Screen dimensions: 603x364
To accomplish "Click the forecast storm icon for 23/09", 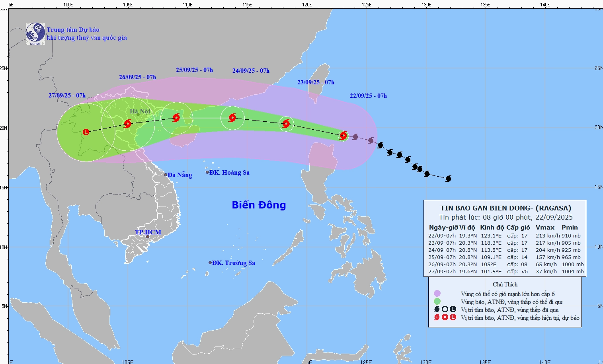I will 286,124.
